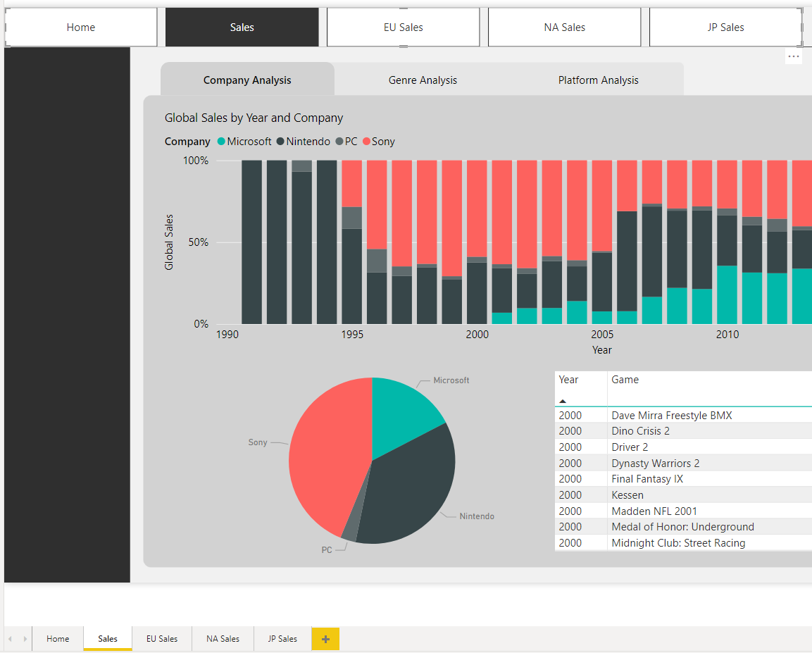This screenshot has height=653, width=812.
Task: Click the Nintendo legend color marker
Action: (x=280, y=142)
